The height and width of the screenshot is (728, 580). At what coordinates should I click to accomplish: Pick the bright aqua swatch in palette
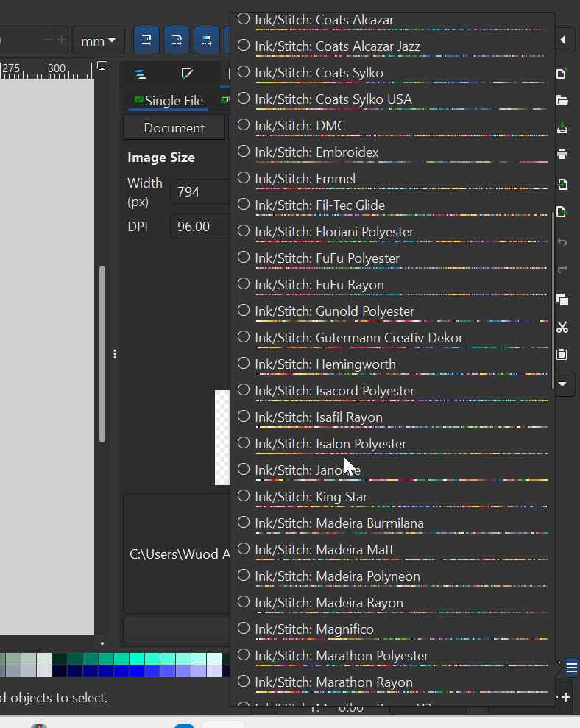136,659
